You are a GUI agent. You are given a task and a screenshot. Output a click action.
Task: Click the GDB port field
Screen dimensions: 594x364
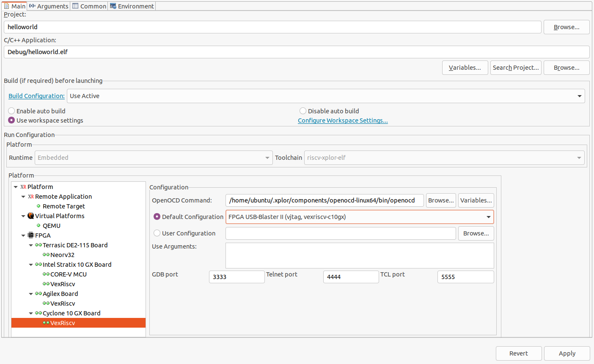click(x=237, y=277)
